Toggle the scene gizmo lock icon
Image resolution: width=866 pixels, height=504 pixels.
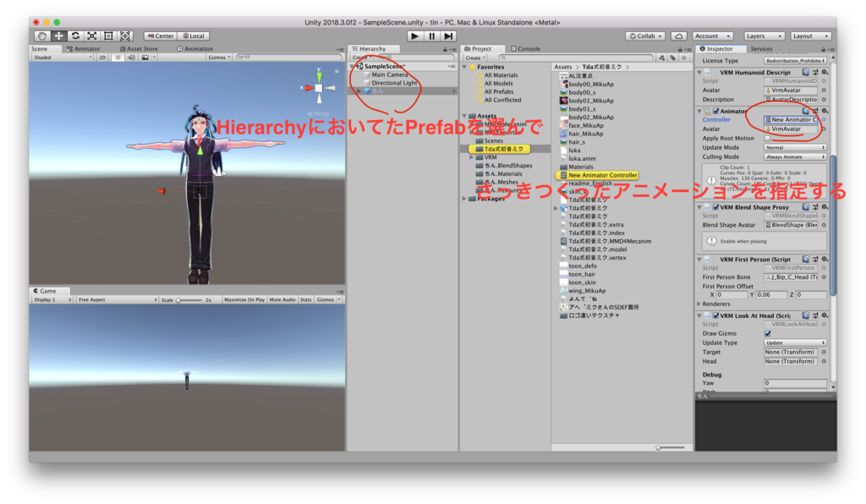click(x=337, y=71)
